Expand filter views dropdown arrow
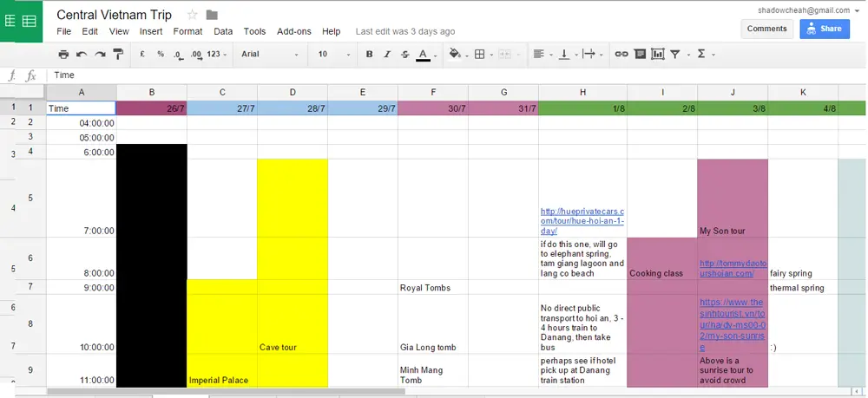Image resolution: width=868 pixels, height=398 pixels. 688,55
